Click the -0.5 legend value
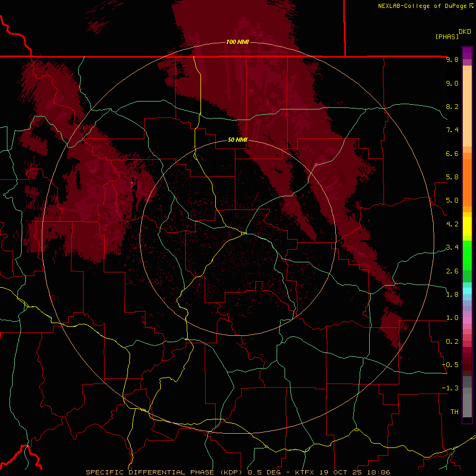 (x=450, y=365)
